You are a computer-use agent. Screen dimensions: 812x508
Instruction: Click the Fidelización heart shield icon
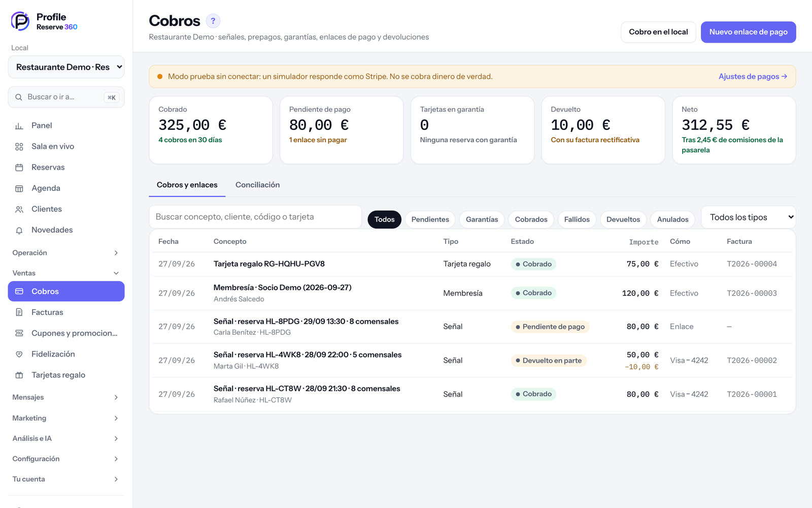[x=19, y=354]
